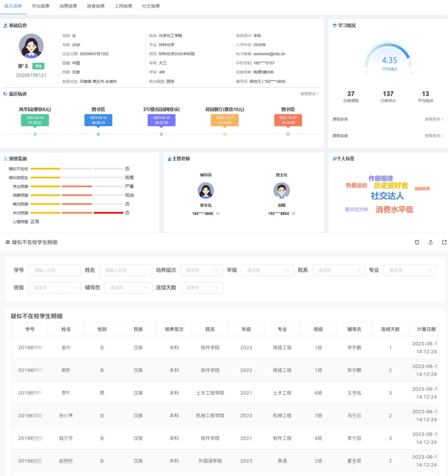Show class teacher's hidden phone 152****8852

[x=294, y=214]
